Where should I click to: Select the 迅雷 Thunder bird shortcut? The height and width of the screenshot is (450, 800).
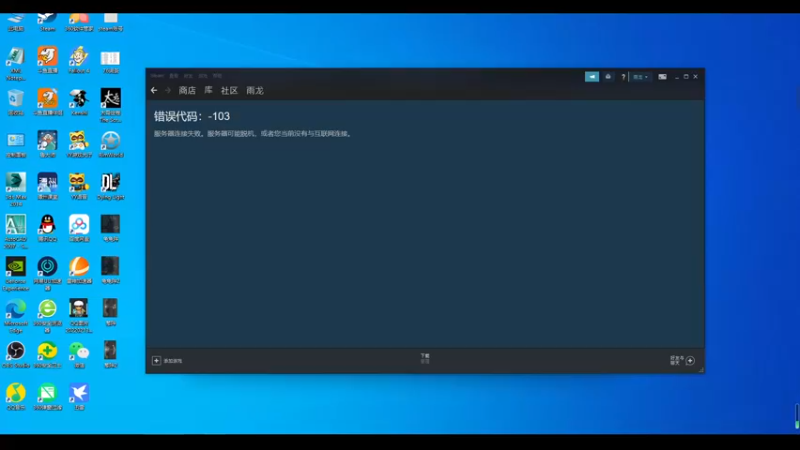point(79,396)
